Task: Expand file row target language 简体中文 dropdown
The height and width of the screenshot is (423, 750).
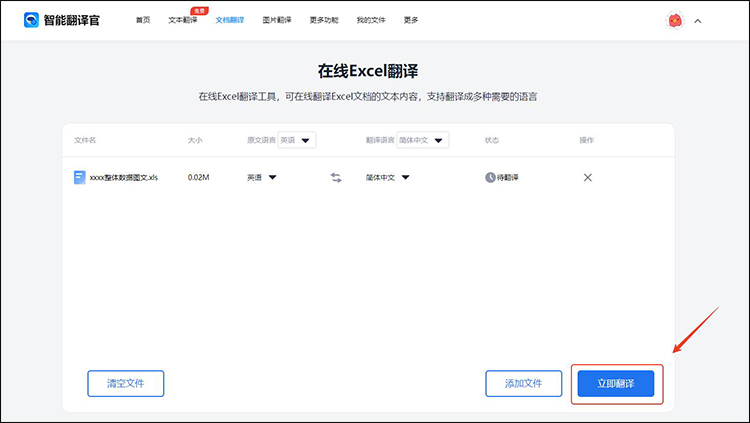Action: tap(387, 178)
